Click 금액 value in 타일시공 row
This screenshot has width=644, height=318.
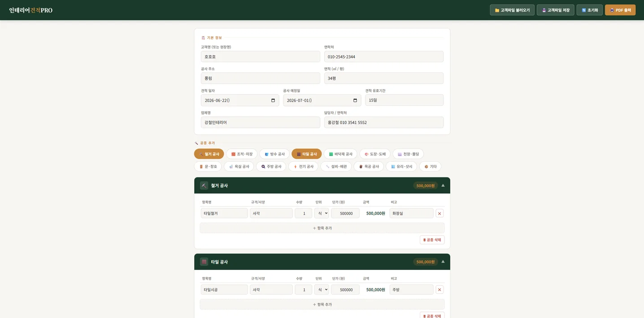coord(375,290)
